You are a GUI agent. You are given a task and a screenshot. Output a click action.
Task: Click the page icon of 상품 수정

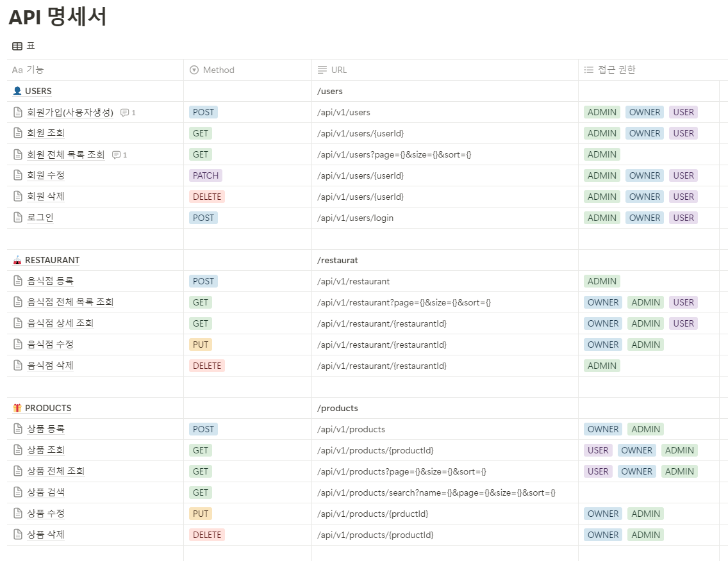18,513
